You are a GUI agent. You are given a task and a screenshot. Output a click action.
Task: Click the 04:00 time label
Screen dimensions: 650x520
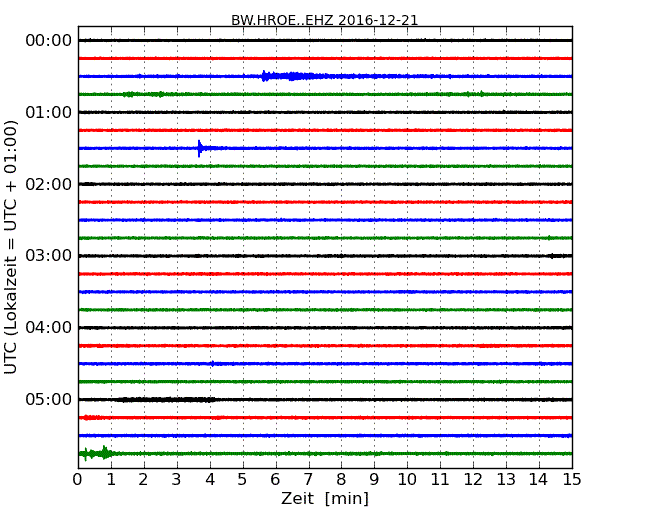[x=49, y=328]
